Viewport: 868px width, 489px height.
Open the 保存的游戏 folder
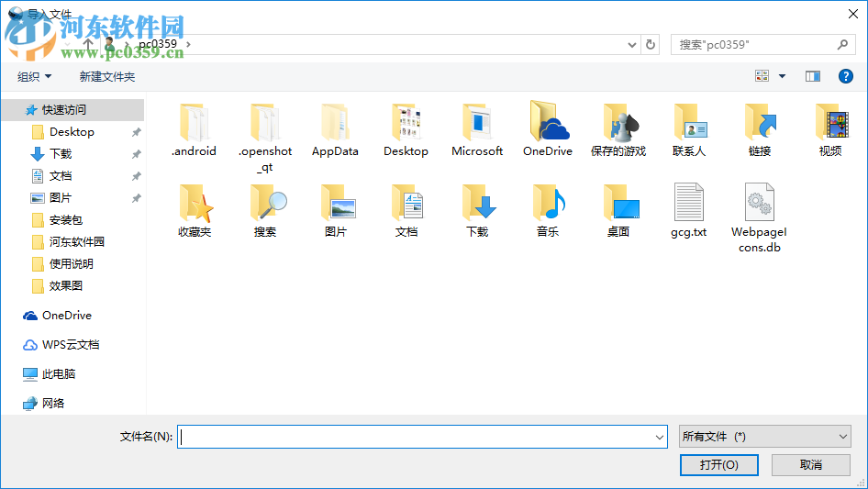tap(618, 130)
